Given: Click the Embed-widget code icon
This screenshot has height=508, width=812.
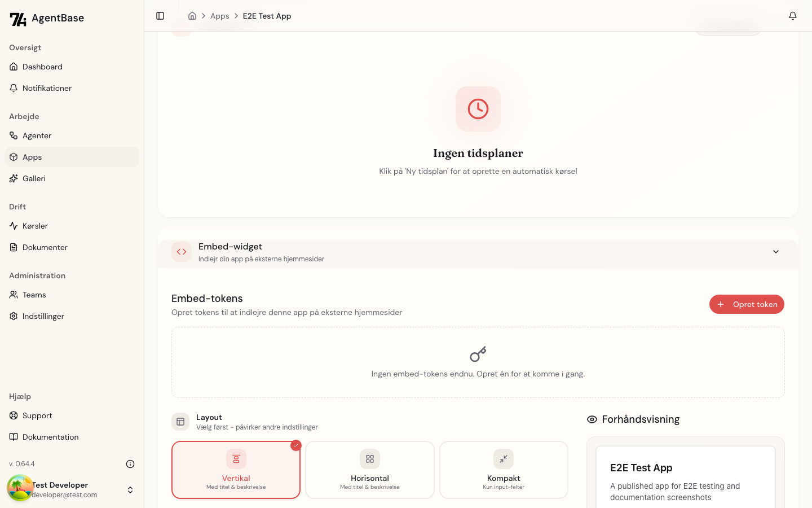Looking at the screenshot, I should click(182, 252).
